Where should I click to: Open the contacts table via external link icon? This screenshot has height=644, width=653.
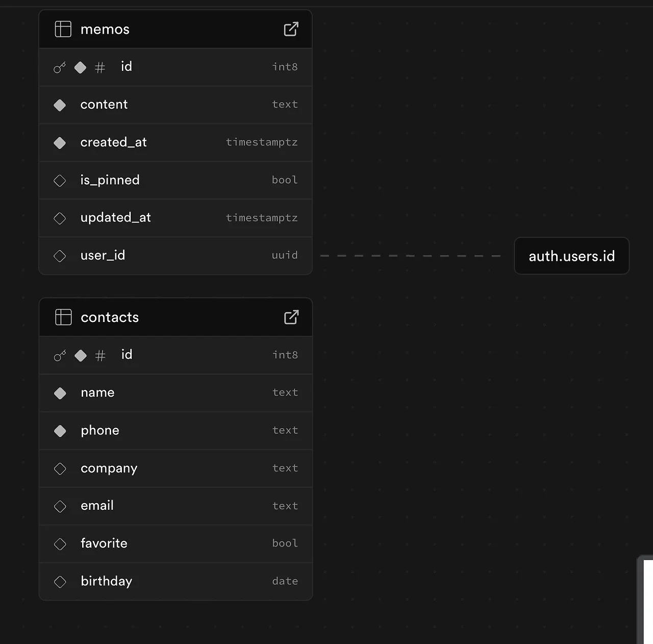291,317
